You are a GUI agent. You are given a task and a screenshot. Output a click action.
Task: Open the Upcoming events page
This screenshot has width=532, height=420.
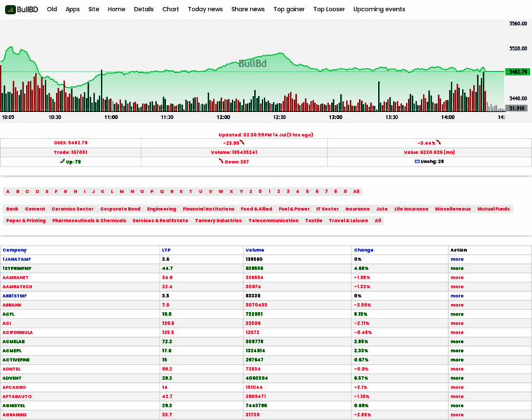[x=379, y=9]
